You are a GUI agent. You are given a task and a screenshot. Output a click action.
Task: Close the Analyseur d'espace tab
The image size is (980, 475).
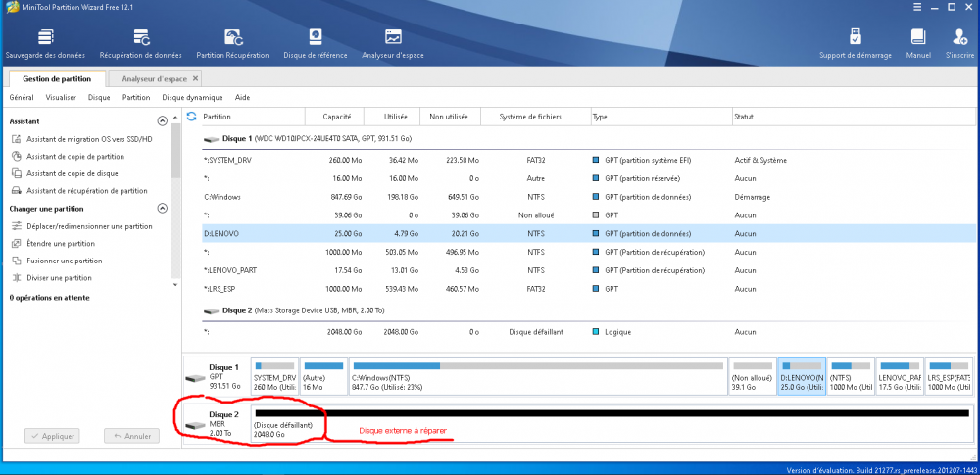click(x=195, y=78)
